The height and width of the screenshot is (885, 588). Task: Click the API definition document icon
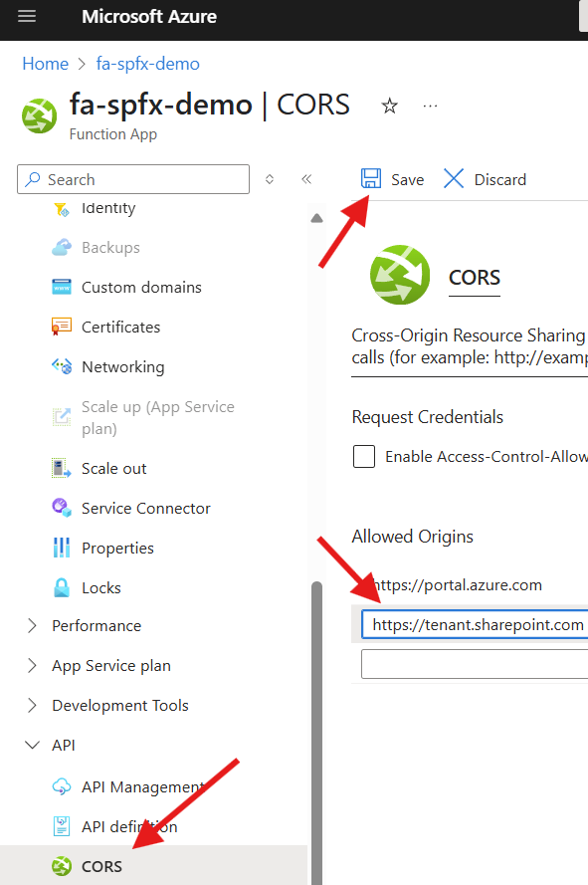pyautogui.click(x=62, y=826)
